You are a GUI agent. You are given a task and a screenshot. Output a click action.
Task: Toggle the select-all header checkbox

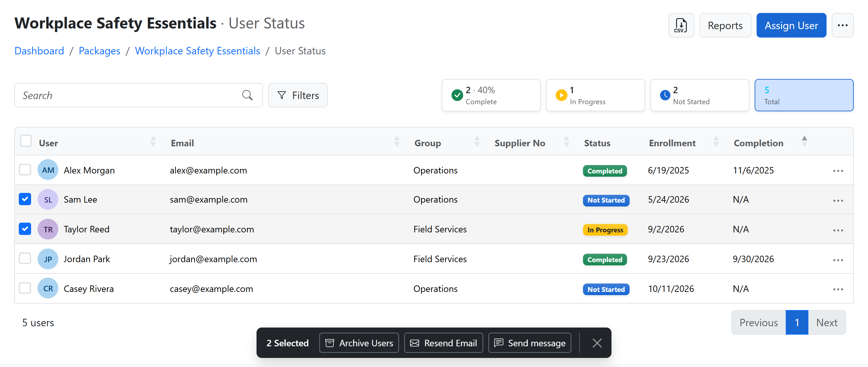tap(26, 141)
